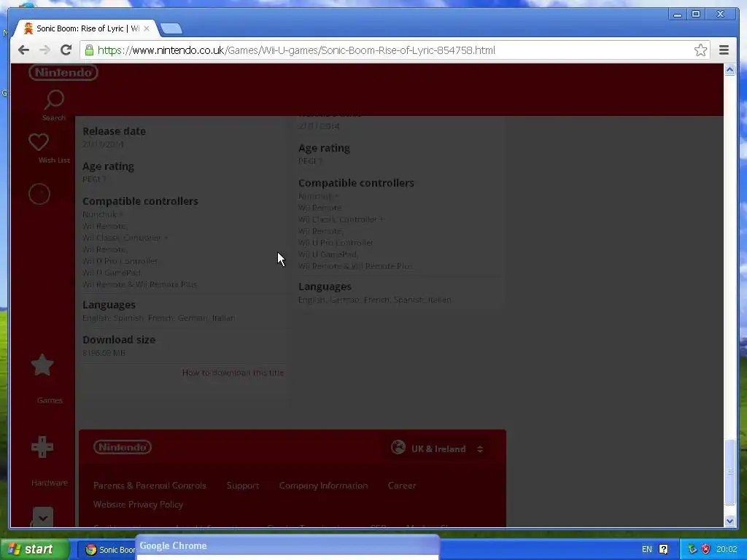This screenshot has height=560, width=747.
Task: Go back using Chrome's back arrow
Action: click(x=23, y=50)
